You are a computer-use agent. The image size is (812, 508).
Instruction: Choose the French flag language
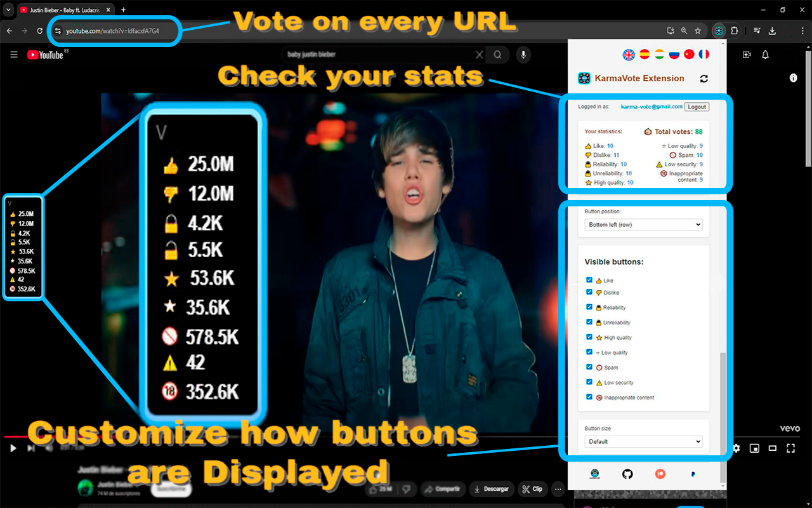704,55
